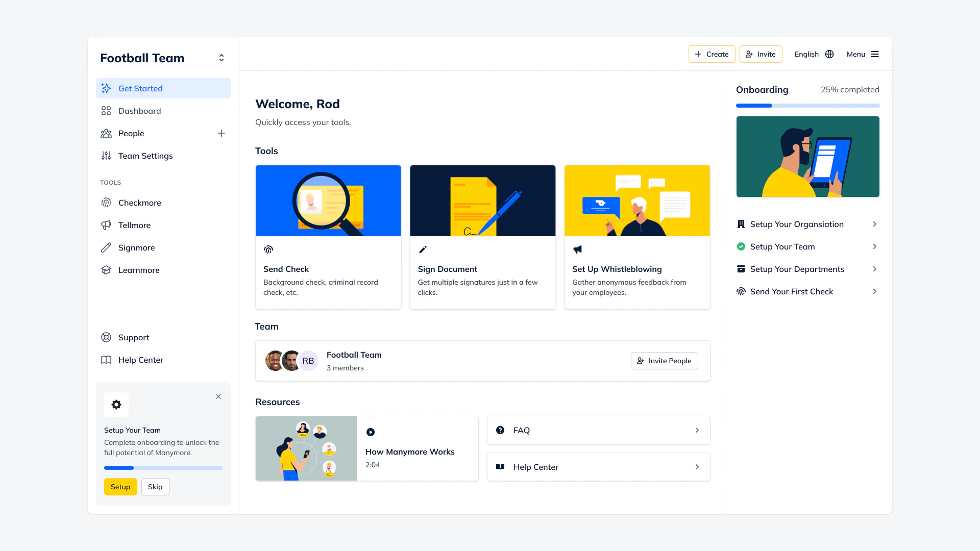980x551 pixels.
Task: Select Signmore tool in sidebar
Action: point(163,247)
